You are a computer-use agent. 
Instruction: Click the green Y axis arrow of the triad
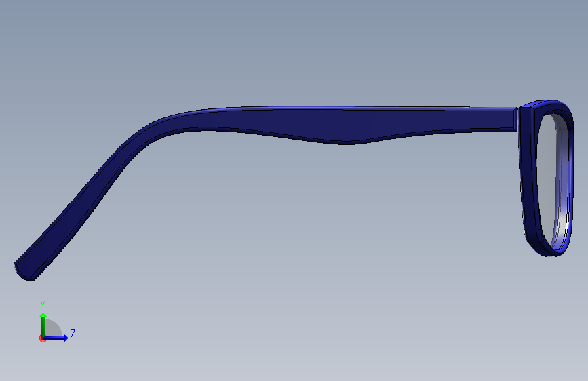(x=43, y=325)
